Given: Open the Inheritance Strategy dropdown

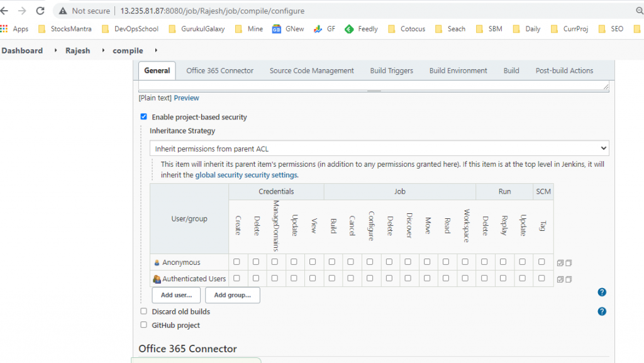Looking at the screenshot, I should click(x=379, y=148).
